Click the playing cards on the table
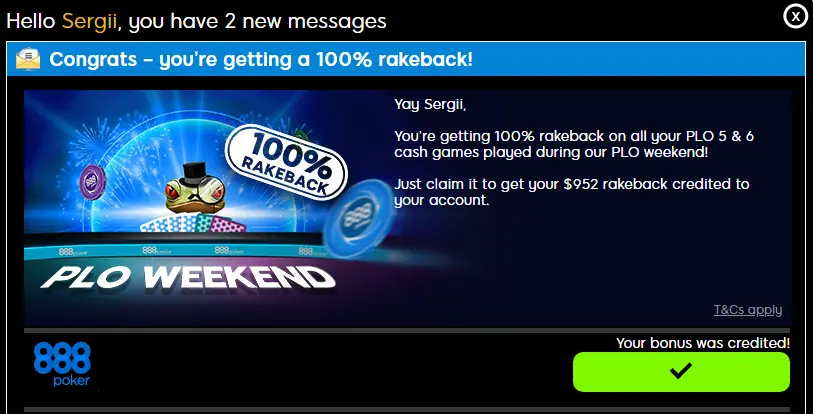Viewport: 814px width, 414px height. tap(193, 223)
